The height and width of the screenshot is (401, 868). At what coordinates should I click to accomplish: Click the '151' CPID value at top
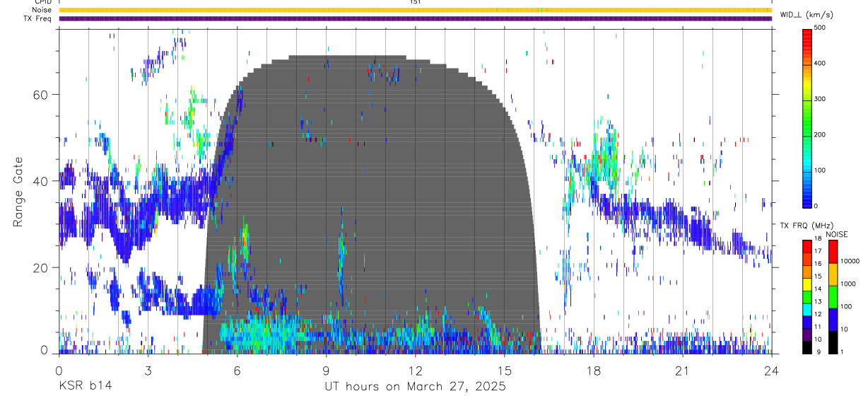(416, 2)
